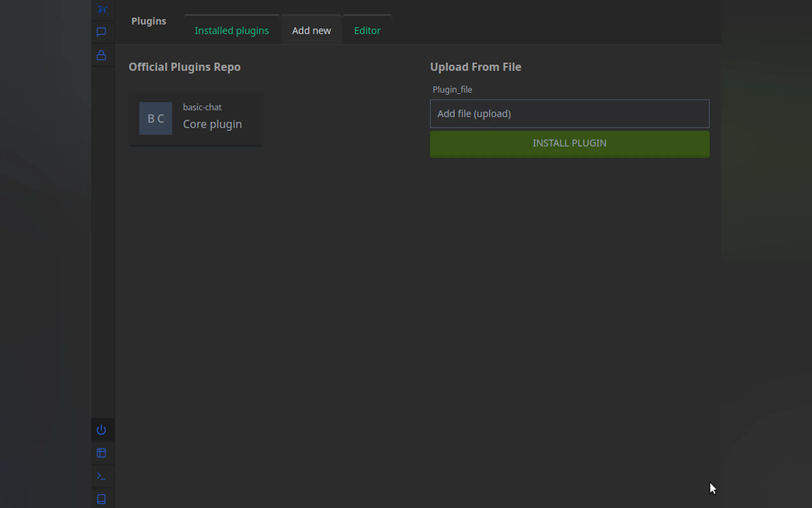
Task: Click the Plugins page title
Action: (149, 21)
